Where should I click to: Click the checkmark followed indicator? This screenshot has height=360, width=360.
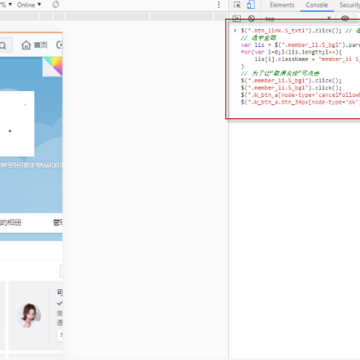tap(60, 303)
